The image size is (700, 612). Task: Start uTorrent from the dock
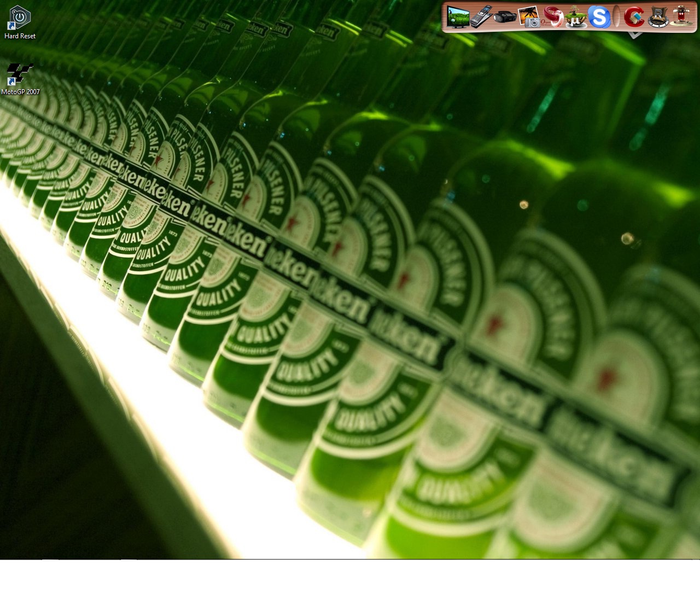[x=576, y=17]
